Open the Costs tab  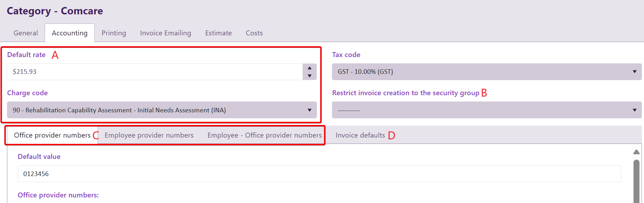[x=254, y=33]
